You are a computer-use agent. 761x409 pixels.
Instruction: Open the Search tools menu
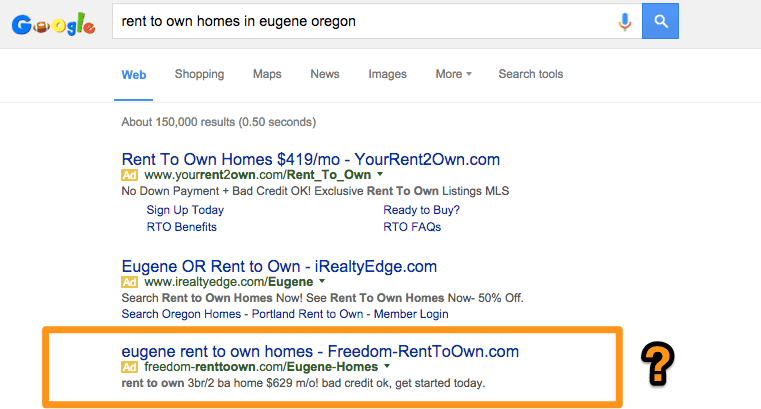pos(530,74)
